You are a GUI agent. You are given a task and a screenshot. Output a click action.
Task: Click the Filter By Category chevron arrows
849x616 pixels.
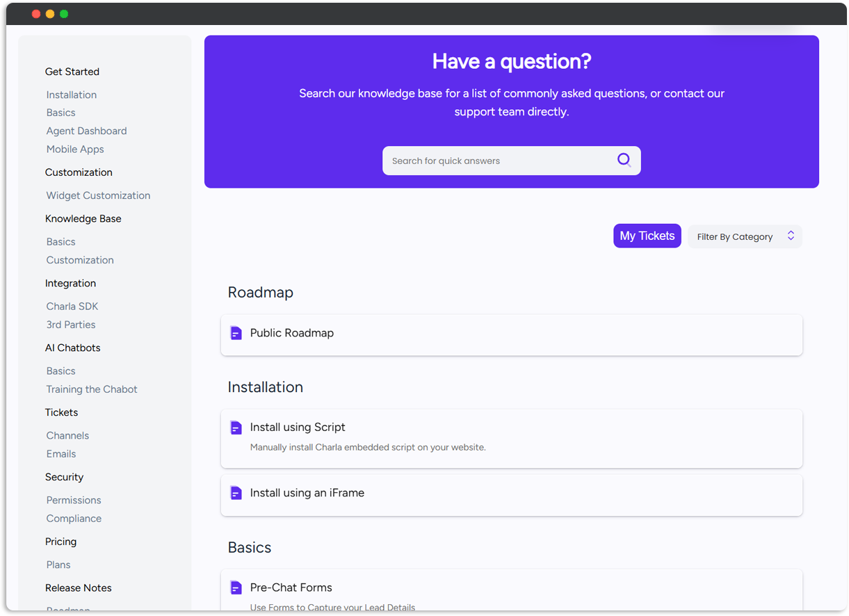coord(791,236)
